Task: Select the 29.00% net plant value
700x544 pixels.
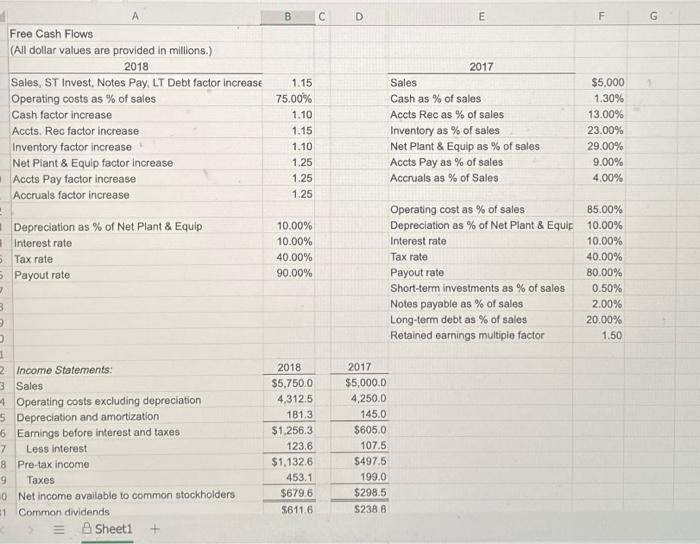Action: tap(605, 146)
